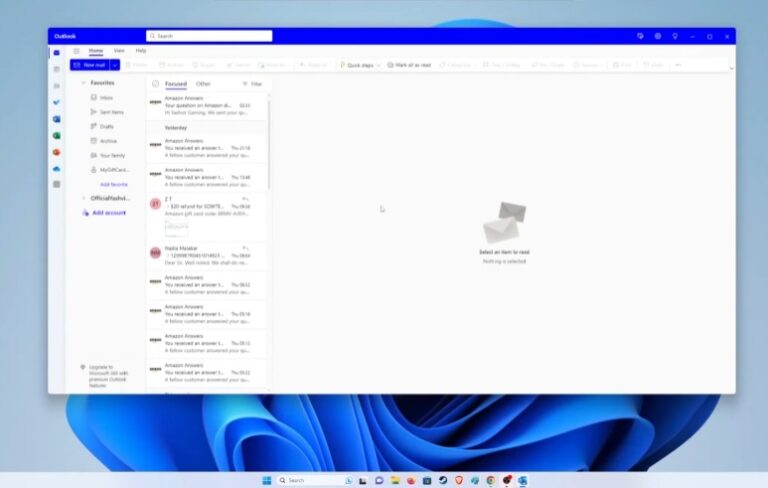Open the Filter menu above the message list
This screenshot has height=488, width=768.
(x=253, y=84)
